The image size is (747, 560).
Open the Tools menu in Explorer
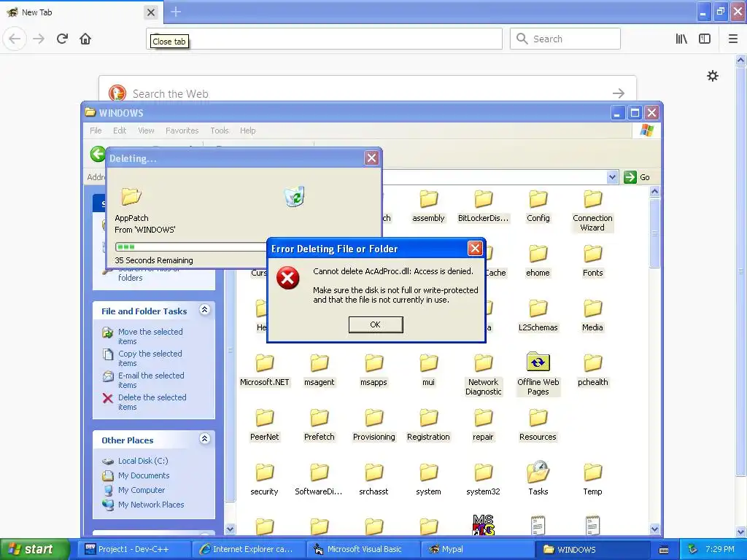point(220,131)
